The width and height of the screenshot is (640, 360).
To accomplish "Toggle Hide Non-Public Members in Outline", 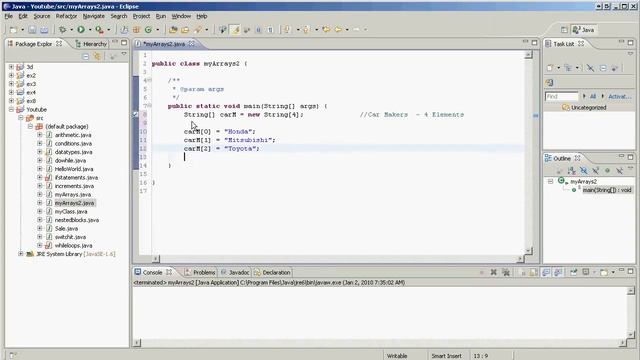I will 607,171.
